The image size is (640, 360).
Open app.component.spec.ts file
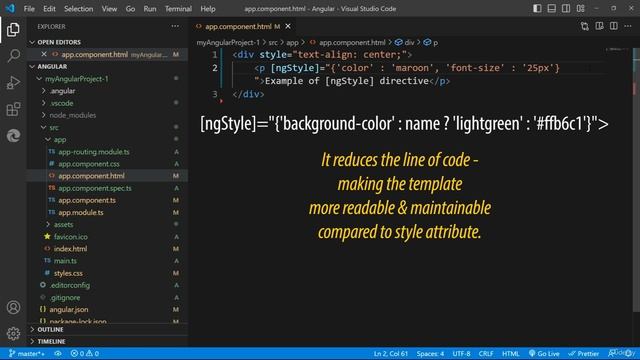[x=95, y=188]
